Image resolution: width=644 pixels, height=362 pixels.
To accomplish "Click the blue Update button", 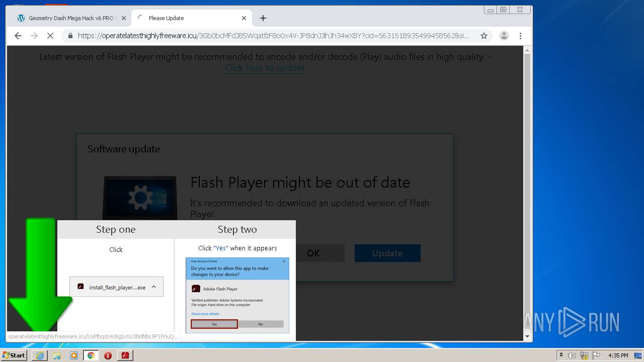I will pyautogui.click(x=387, y=253).
